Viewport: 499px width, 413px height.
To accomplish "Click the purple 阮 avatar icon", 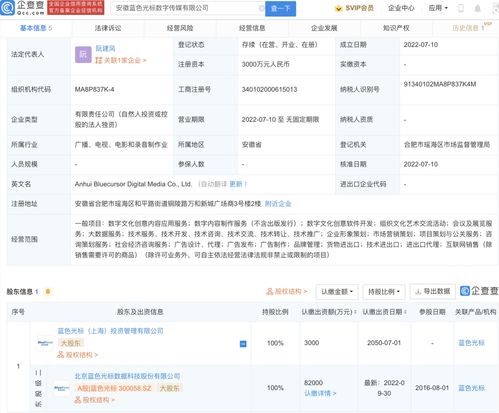I will (x=83, y=55).
